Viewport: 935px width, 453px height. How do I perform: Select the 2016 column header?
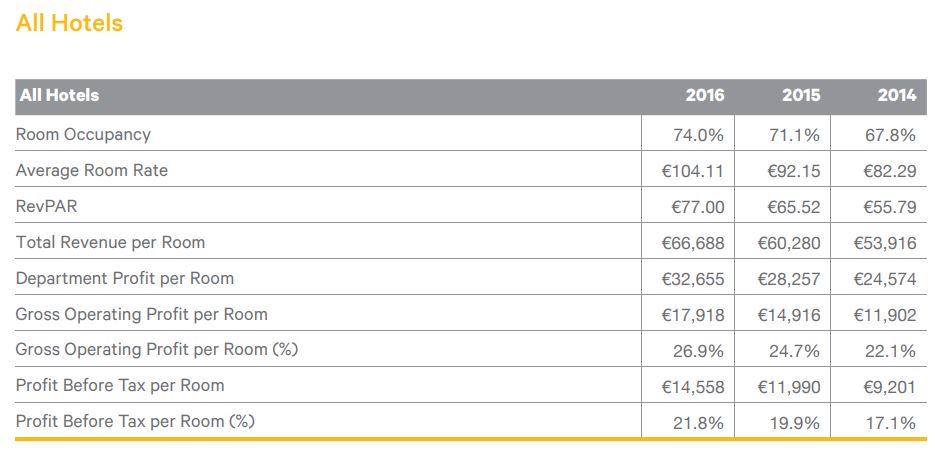tap(704, 96)
